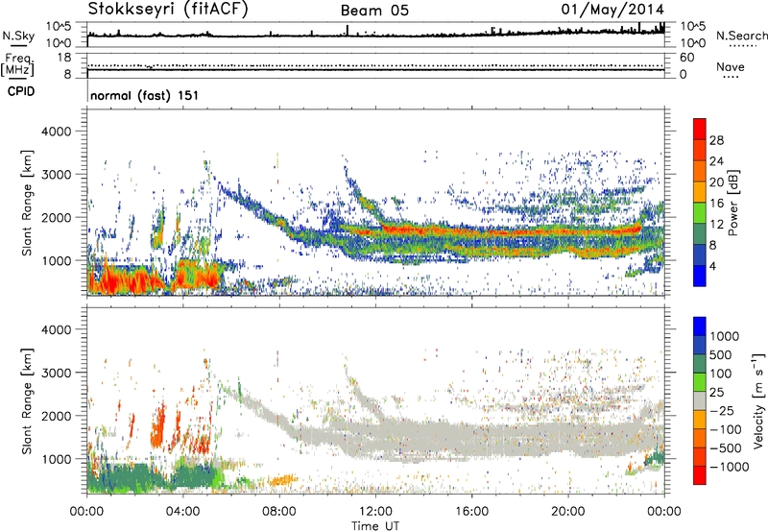This screenshot has width=768, height=532.
Task: Click the Stokkseyri (fitACF) title
Action: pos(168,9)
